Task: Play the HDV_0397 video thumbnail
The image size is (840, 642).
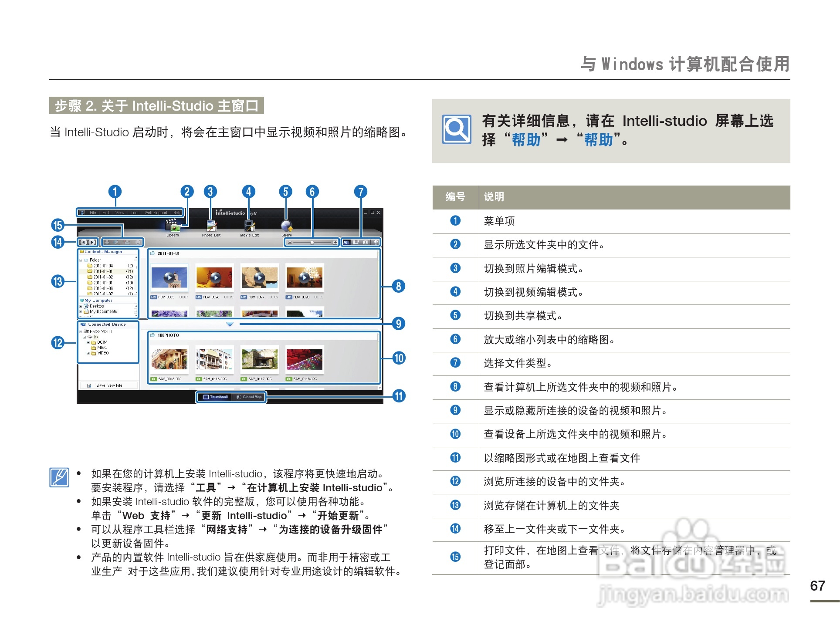Action: tap(259, 277)
